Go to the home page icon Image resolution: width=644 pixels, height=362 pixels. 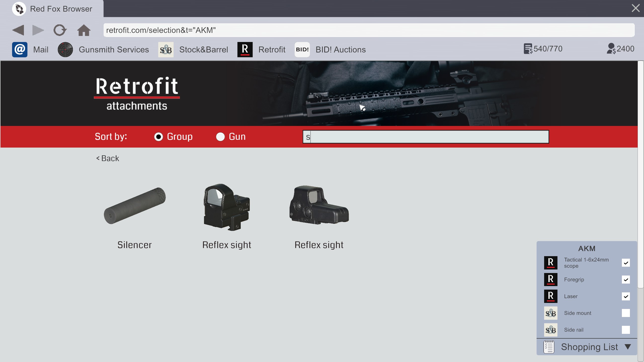pos(84,30)
